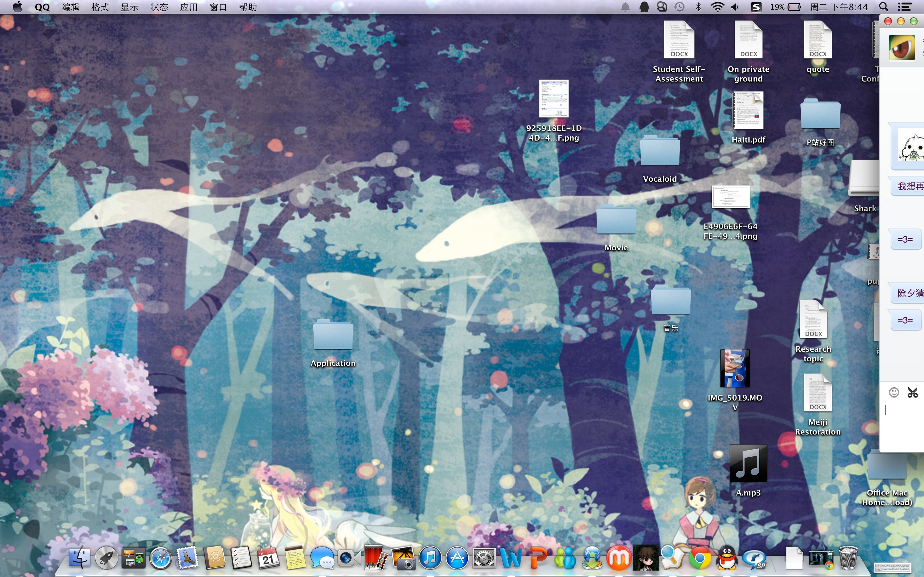Select Meiji Restoration docx file
The height and width of the screenshot is (577, 924).
[818, 405]
